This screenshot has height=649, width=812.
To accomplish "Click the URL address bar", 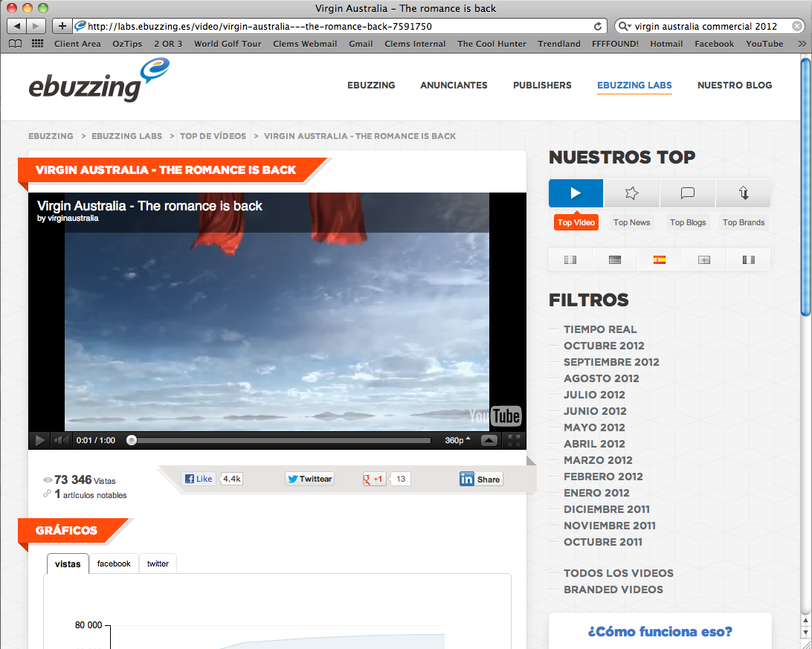I will coord(340,26).
